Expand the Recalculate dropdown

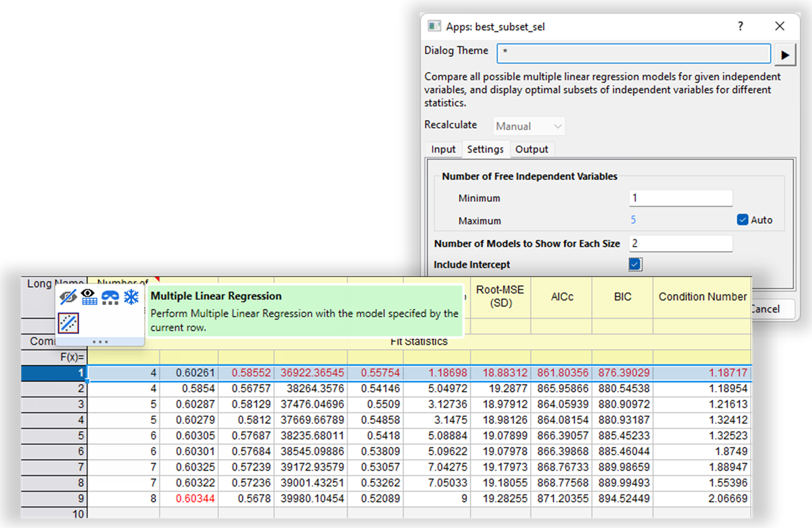coord(529,127)
